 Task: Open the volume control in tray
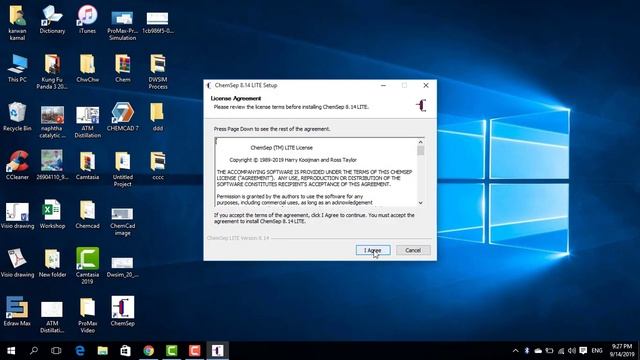coord(572,351)
